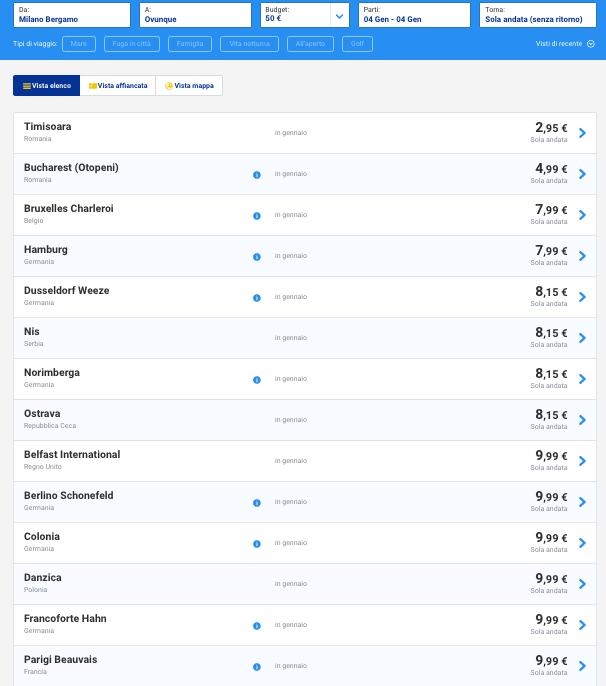This screenshot has height=686, width=606.
Task: Switch to Vista affiancata view
Action: (x=118, y=86)
